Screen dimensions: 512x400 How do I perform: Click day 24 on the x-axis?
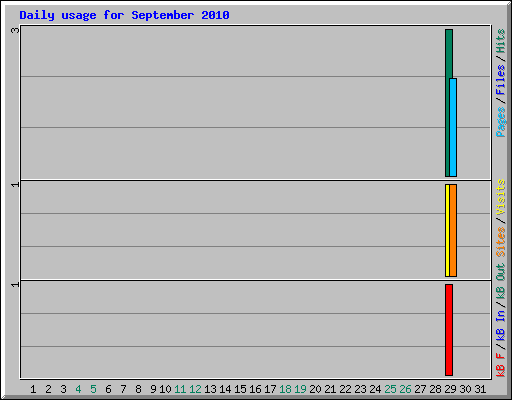(x=375, y=389)
